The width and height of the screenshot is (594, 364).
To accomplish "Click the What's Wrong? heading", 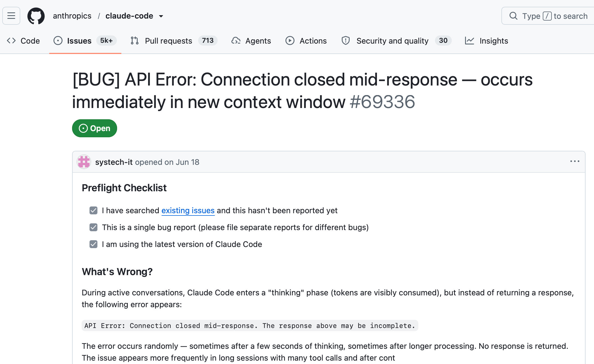I will click(x=117, y=272).
